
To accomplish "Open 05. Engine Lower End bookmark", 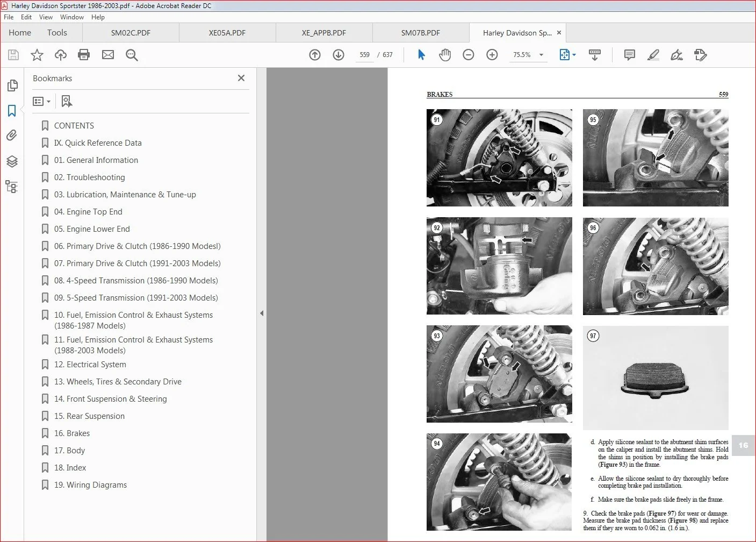I will (x=92, y=229).
